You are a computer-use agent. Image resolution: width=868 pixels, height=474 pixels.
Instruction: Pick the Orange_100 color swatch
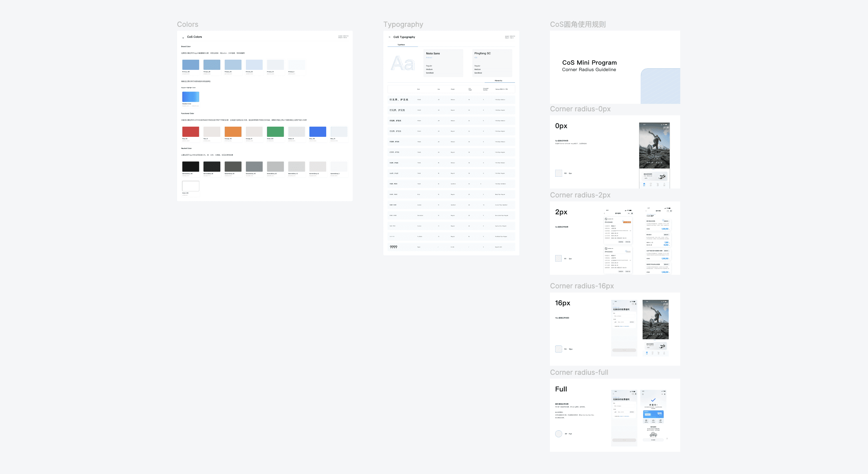pos(233,131)
